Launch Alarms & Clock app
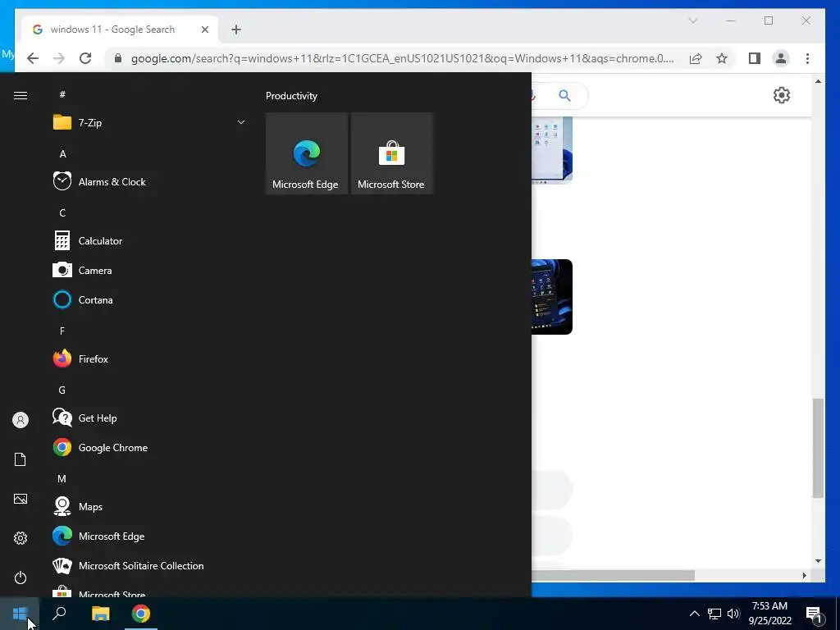The width and height of the screenshot is (840, 630). pyautogui.click(x=149, y=181)
